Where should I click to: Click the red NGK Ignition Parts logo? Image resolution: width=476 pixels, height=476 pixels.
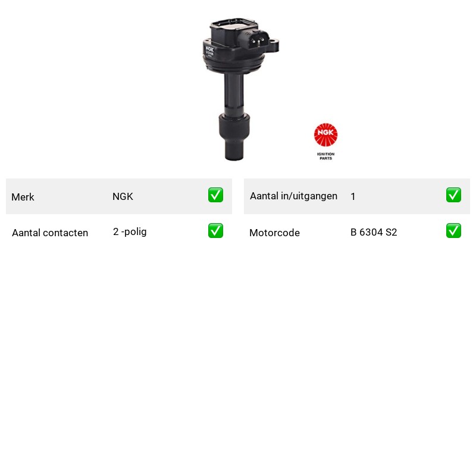pos(325,142)
